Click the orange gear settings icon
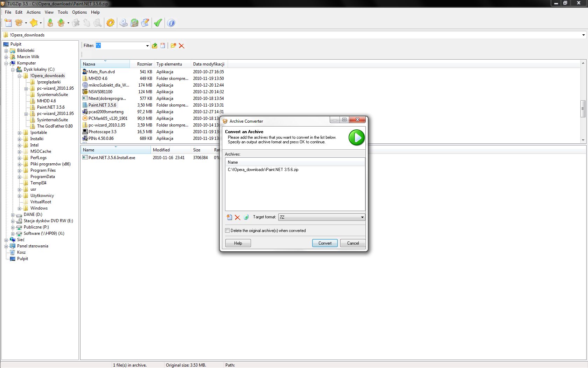Viewport: 588px width, 368px height. tap(111, 23)
